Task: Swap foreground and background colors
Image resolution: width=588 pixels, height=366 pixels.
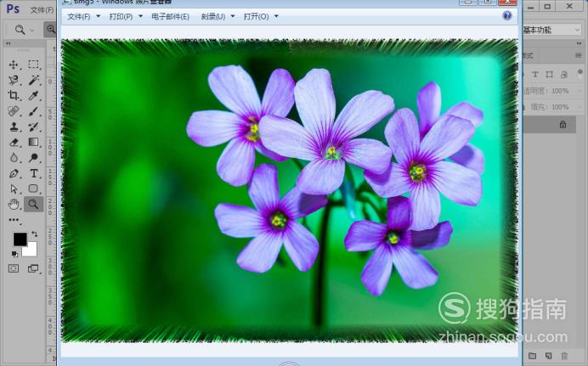Action: tap(35, 234)
